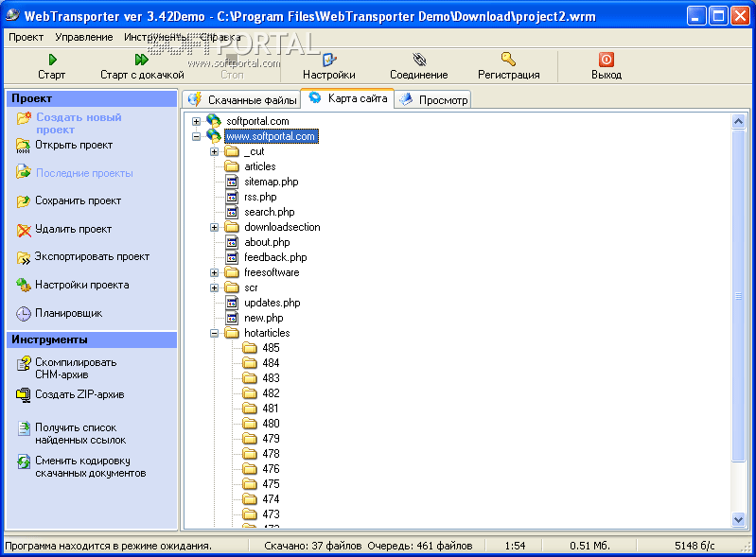Click the feedback.php page icon
This screenshot has height=557, width=756.
(x=232, y=257)
